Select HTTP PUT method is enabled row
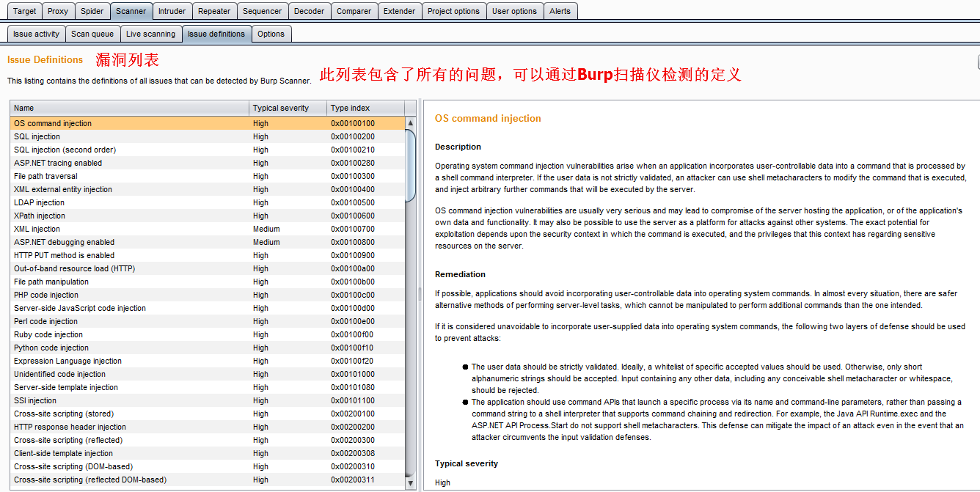Screen dimensions: 980x492 click(x=208, y=255)
